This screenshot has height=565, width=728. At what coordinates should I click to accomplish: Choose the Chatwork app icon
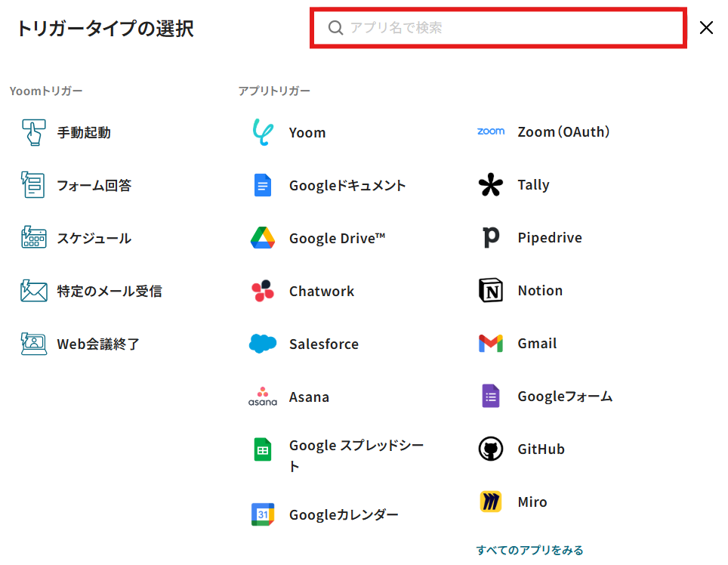tap(263, 291)
